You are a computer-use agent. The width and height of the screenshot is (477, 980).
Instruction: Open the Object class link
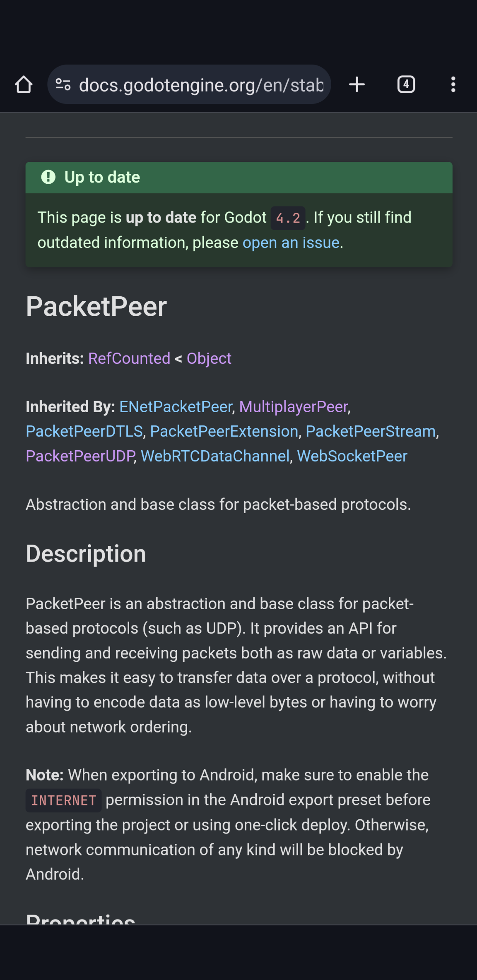tap(209, 358)
